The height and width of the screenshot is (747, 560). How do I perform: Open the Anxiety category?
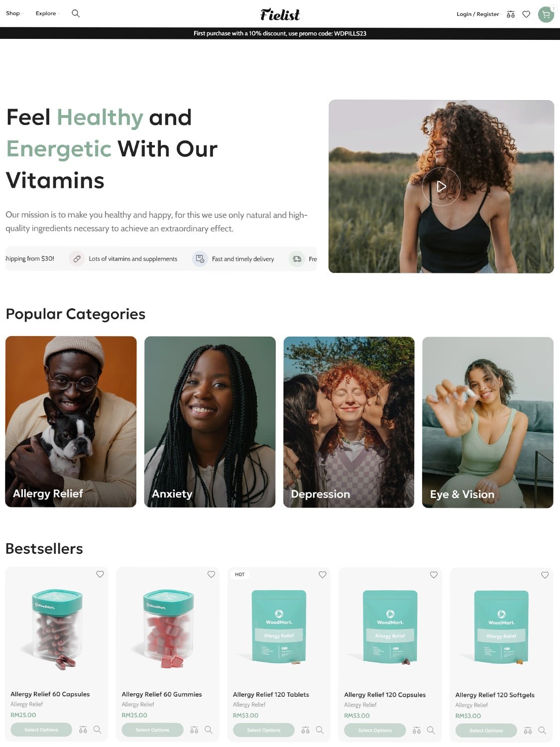click(210, 422)
